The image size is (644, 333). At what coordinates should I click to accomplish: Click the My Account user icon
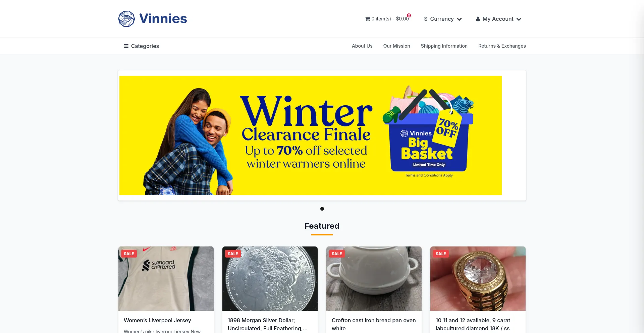coord(478,19)
